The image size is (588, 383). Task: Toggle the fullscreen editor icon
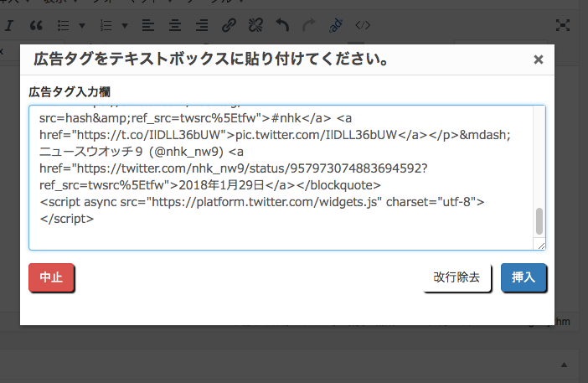(x=565, y=25)
